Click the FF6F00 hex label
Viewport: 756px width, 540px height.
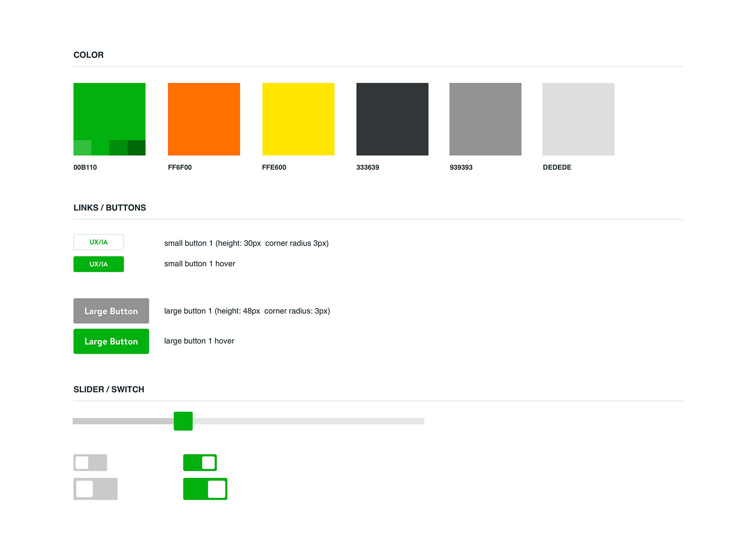pos(180,167)
